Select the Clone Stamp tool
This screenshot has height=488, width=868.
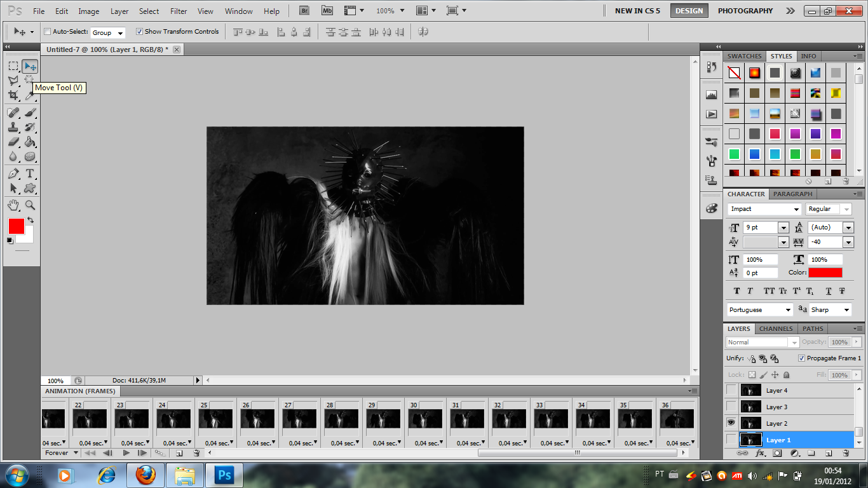tap(13, 127)
